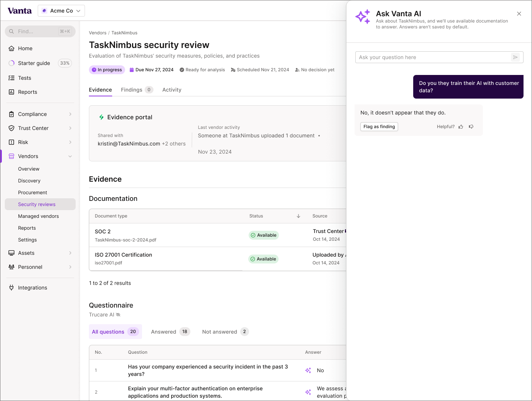This screenshot has width=532, height=401.
Task: Click the Starter guide progress circle icon
Action: [x=11, y=63]
